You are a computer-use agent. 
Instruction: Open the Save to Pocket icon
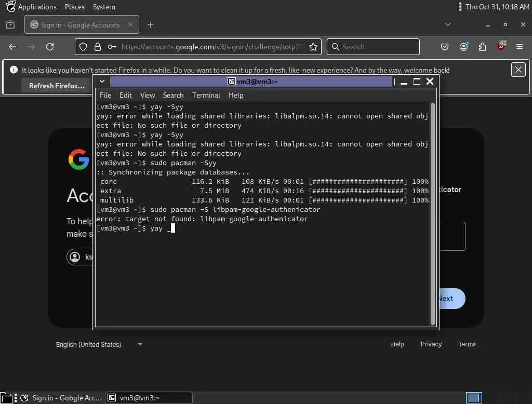445,47
